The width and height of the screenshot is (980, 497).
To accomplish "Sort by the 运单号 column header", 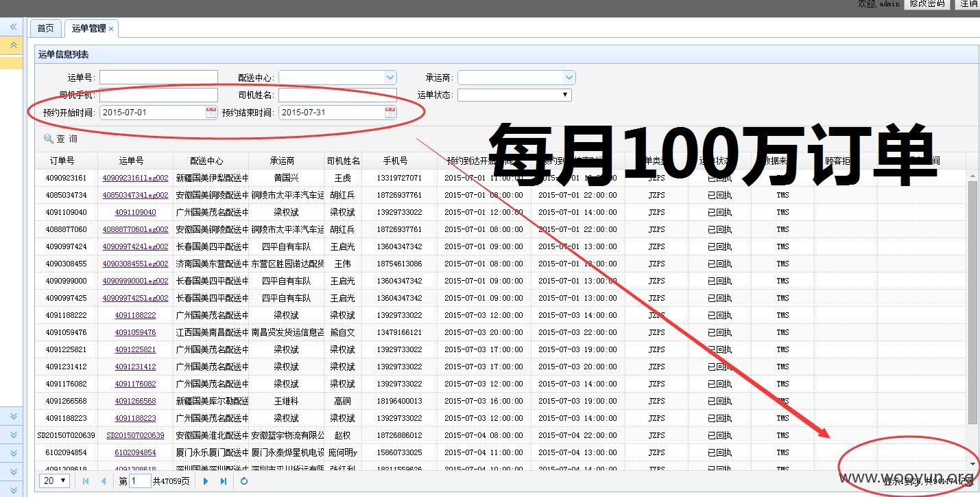I will pos(135,161).
